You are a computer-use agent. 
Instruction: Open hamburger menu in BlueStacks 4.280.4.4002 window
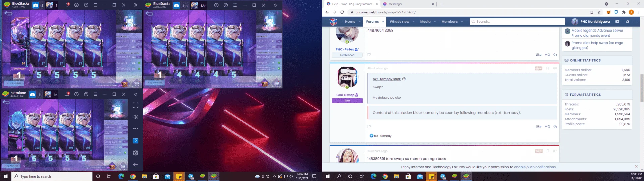[x=235, y=5]
